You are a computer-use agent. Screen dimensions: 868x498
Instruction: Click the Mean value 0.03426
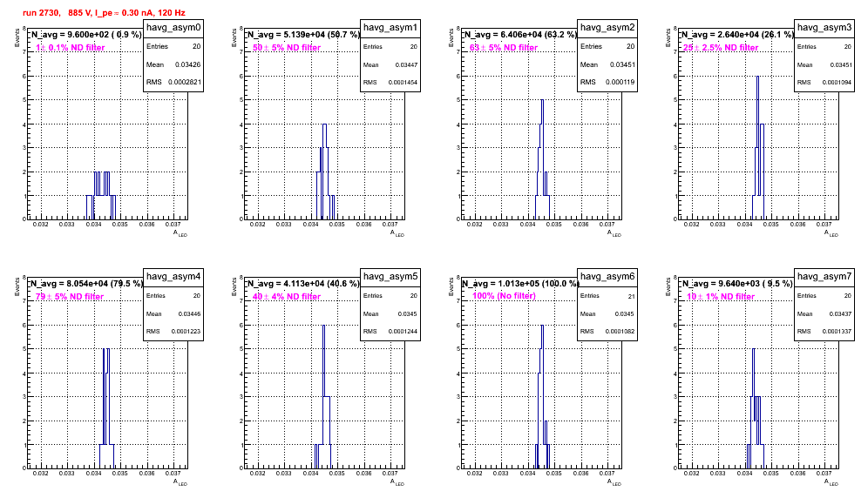[187, 64]
